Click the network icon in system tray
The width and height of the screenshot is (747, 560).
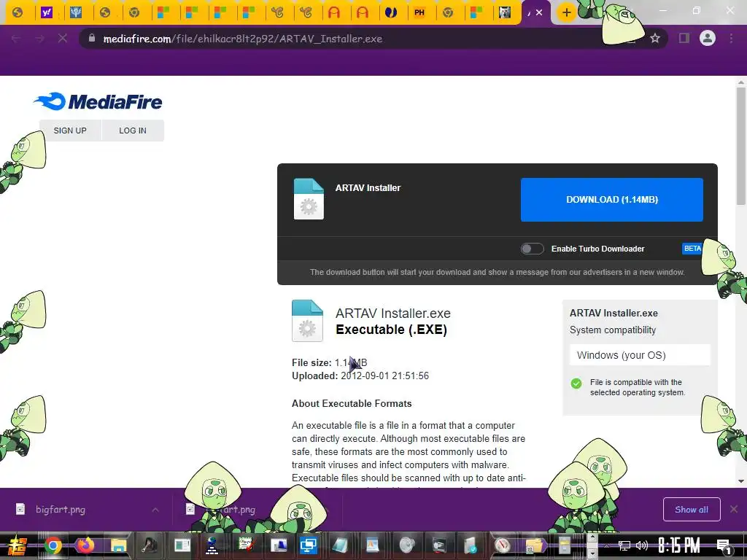point(624,545)
